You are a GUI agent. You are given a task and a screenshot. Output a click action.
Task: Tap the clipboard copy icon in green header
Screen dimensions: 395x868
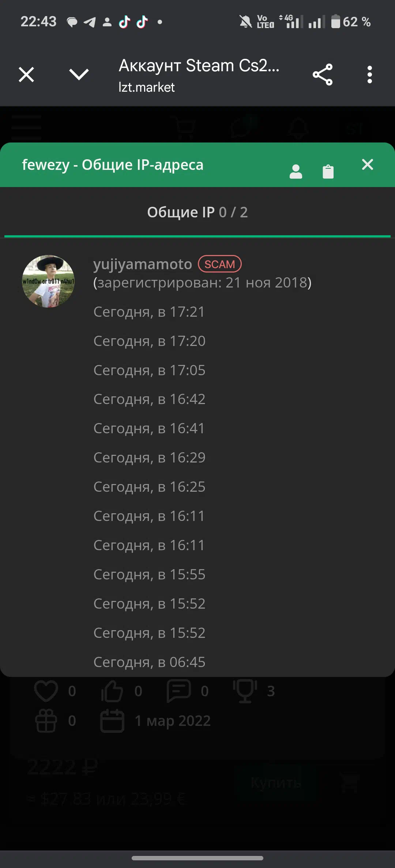(328, 171)
